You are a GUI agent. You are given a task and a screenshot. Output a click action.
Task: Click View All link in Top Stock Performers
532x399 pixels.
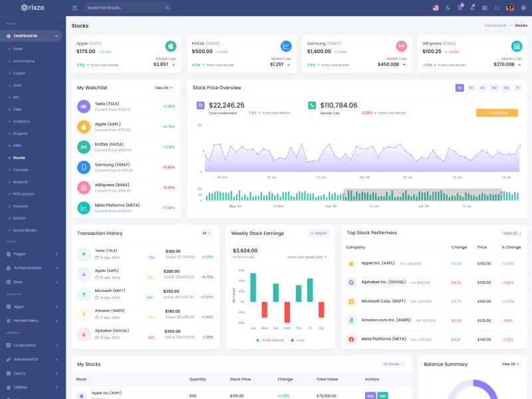pos(511,233)
